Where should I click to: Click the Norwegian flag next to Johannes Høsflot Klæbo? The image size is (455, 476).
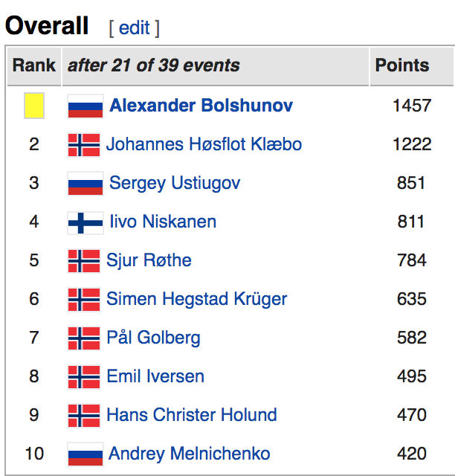click(83, 144)
